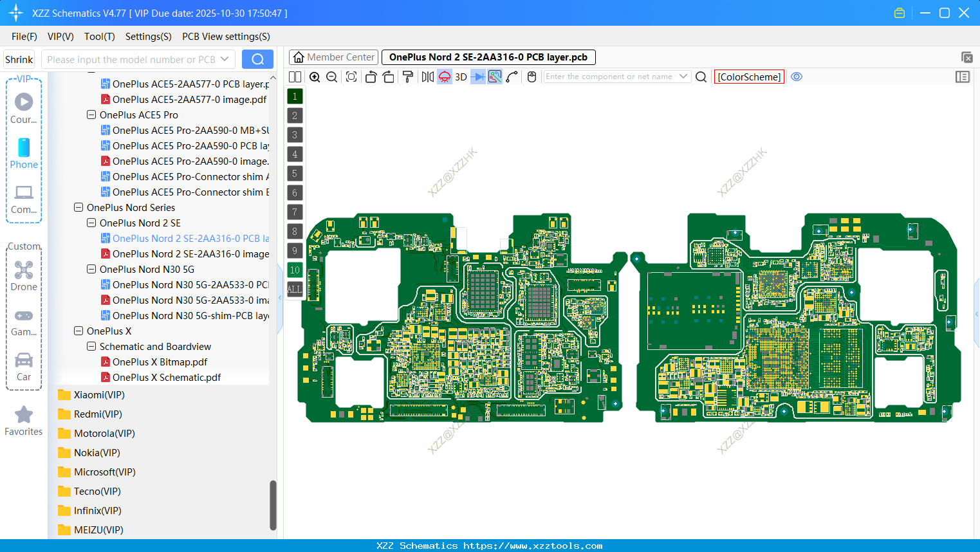Click the mouse settings icon on toolbar
Image resolution: width=980 pixels, height=552 pixels.
tap(531, 77)
